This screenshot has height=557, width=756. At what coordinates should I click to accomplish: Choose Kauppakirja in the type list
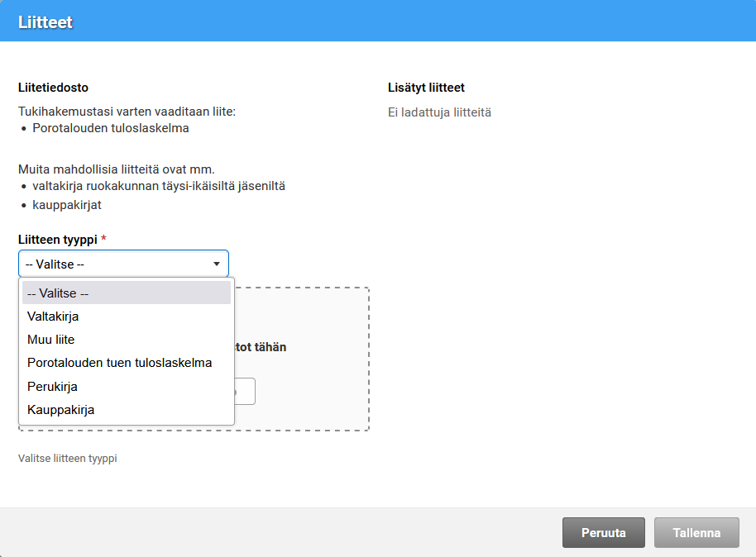61,409
